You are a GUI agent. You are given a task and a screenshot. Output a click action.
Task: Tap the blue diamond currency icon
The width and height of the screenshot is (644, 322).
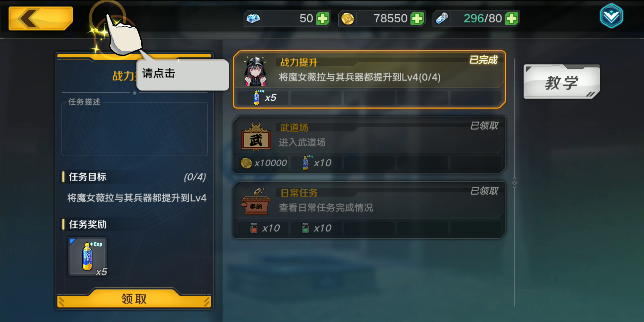coord(253,18)
